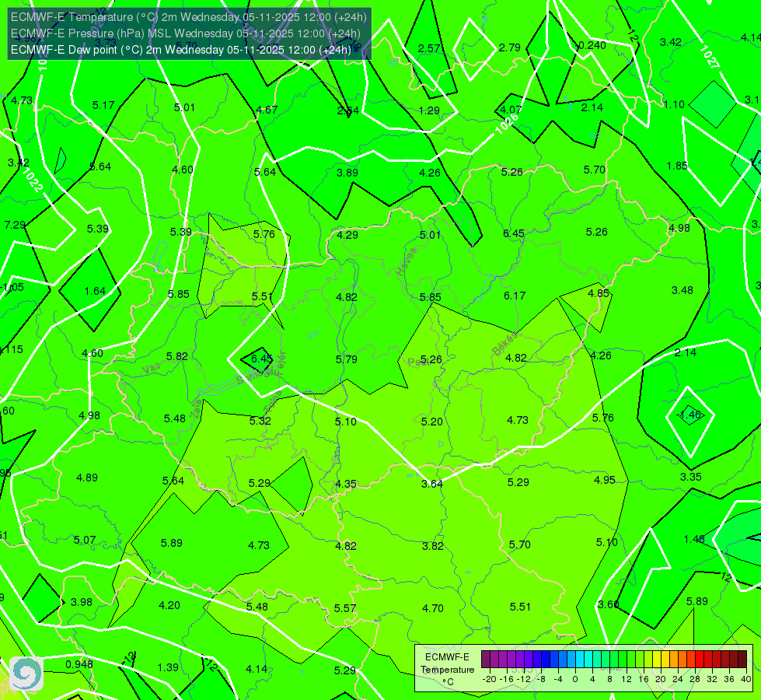
Task: Click the value 5.57
Action: pyautogui.click(x=345, y=609)
